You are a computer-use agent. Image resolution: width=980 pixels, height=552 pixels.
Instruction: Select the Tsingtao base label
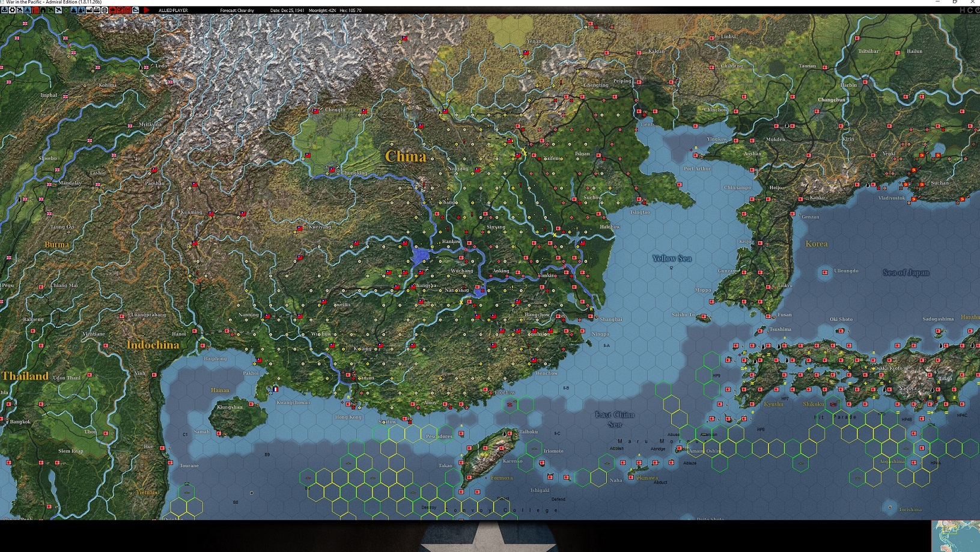[x=639, y=212]
